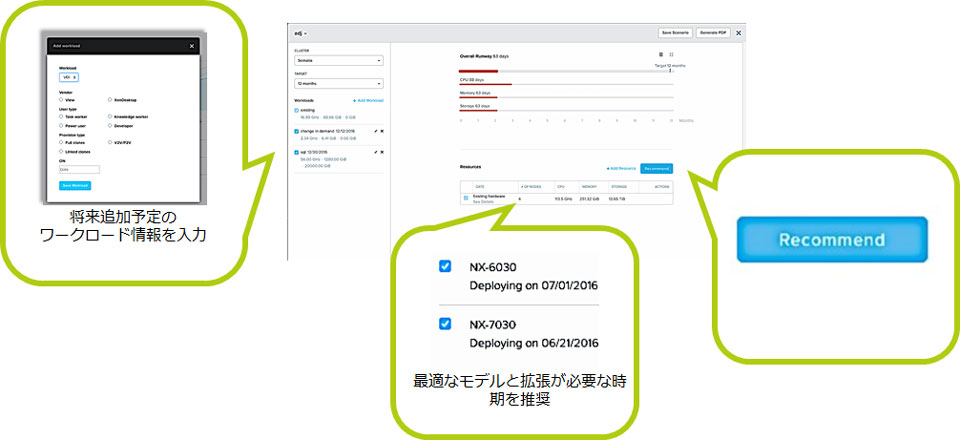This screenshot has height=440, width=960.
Task: Expand the Target 12 months dropdown
Action: 338,85
